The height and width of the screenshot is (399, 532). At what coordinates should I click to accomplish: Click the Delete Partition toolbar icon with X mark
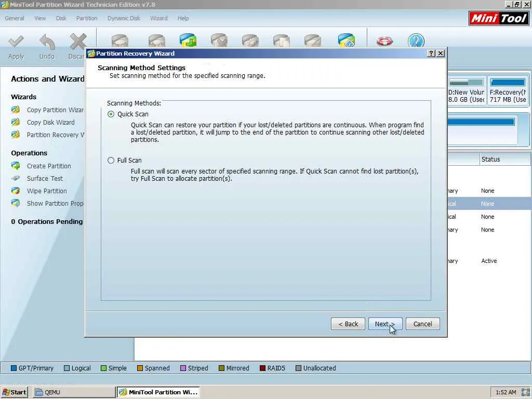[x=219, y=40]
